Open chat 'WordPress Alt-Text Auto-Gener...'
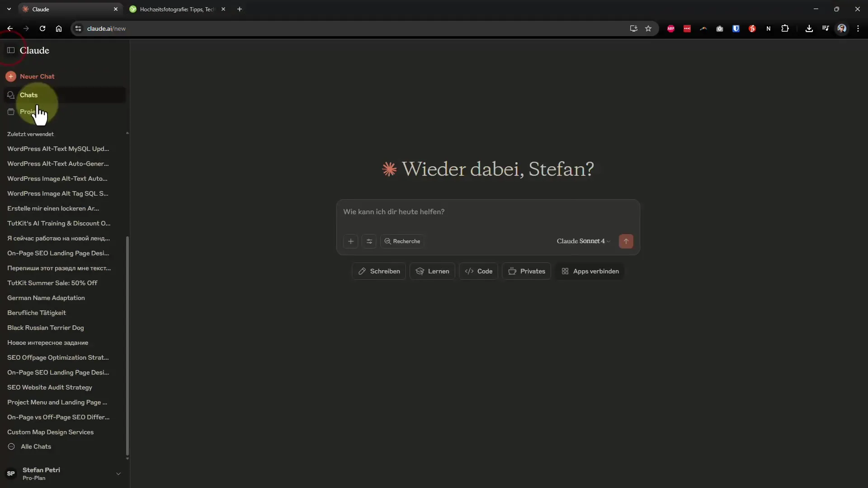Viewport: 868px width, 488px height. coord(58,164)
